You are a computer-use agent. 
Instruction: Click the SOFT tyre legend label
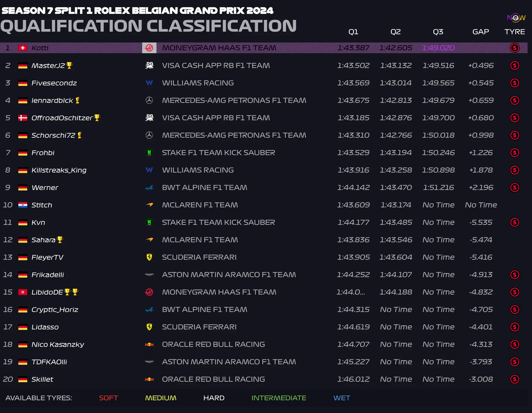coord(108,398)
